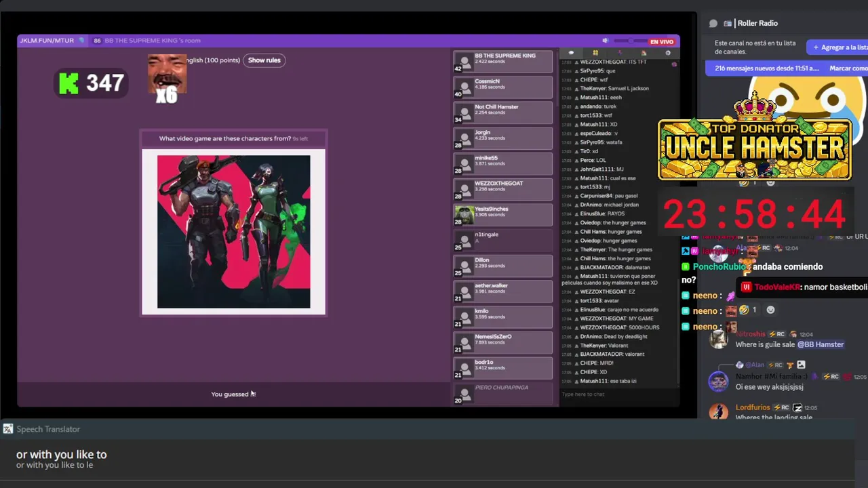This screenshot has width=868, height=488.
Task: Open Nitroshis user name in Discord chat
Action: [x=750, y=334]
